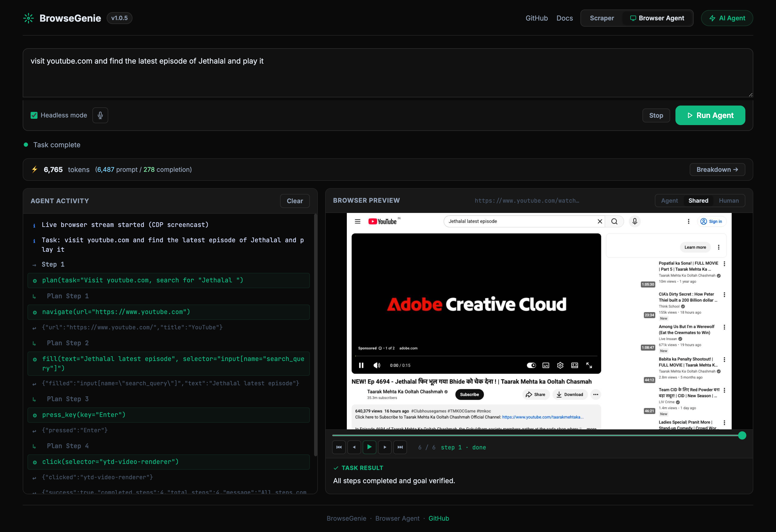This screenshot has width=776, height=532.
Task: Click the Stop button
Action: point(656,115)
